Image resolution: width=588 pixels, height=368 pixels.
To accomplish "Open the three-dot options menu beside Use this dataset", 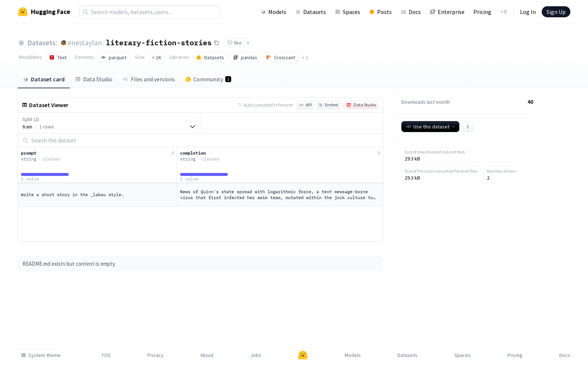I will tap(468, 127).
